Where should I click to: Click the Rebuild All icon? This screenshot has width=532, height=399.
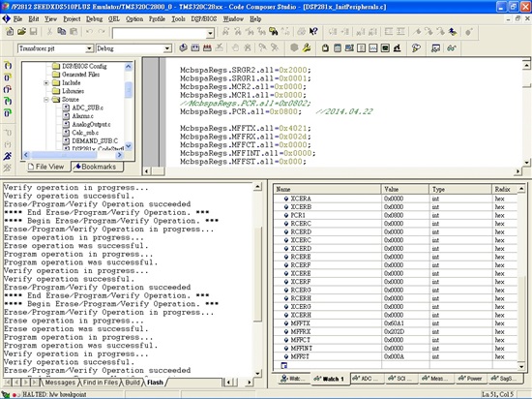[x=207, y=48]
